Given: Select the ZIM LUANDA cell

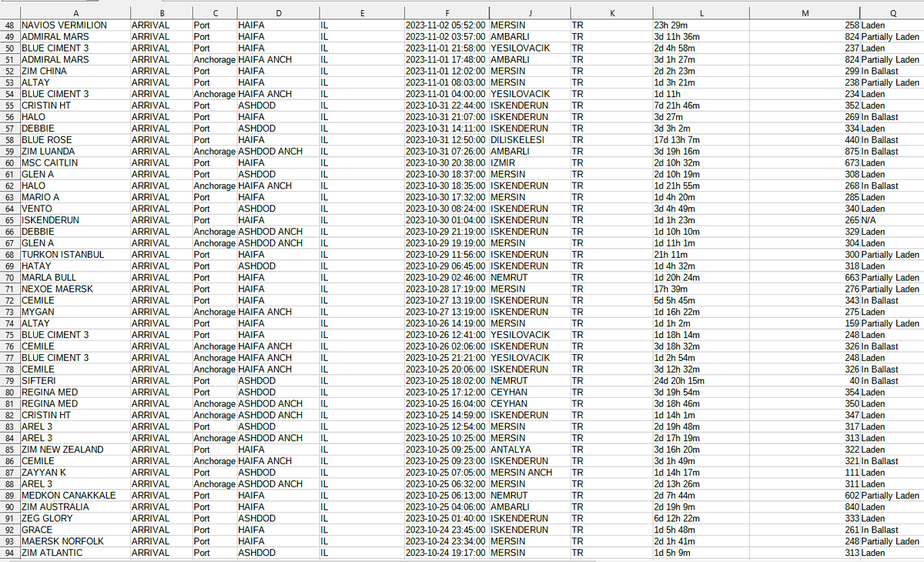Looking at the screenshot, I should [x=75, y=152].
